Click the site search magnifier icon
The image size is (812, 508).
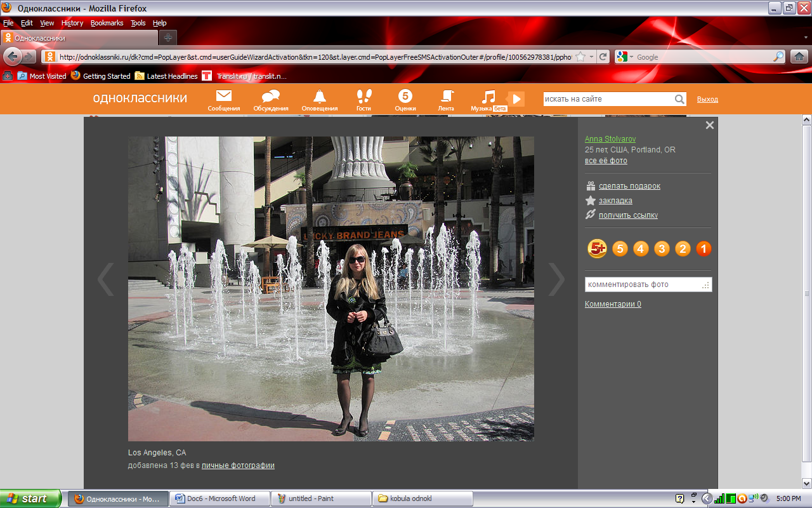pyautogui.click(x=679, y=99)
